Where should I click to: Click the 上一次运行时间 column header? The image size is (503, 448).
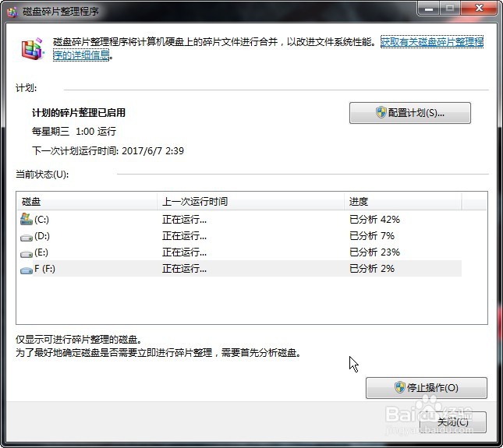click(250, 201)
